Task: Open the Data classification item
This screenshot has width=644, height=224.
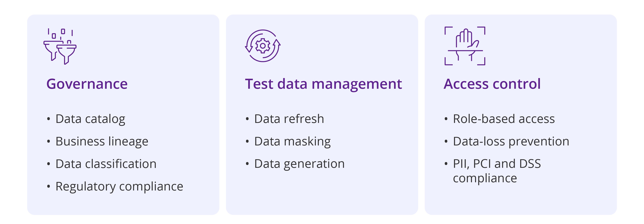Action: point(106,164)
